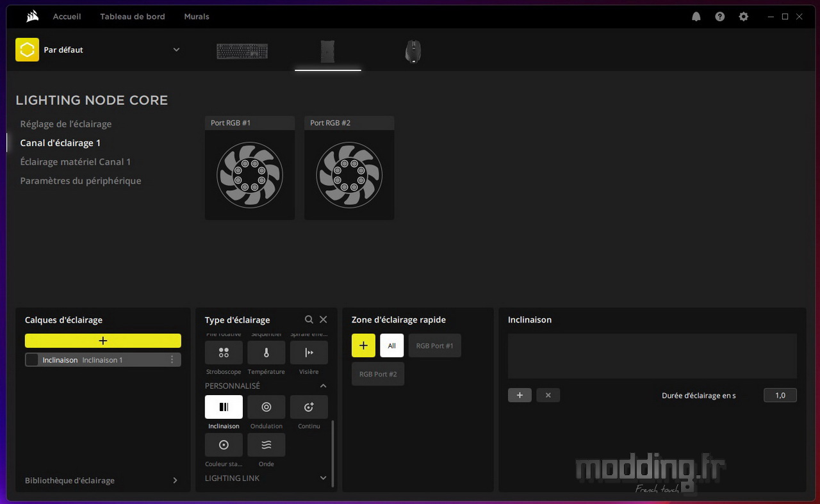Open Bibliothèque d'éclairage
Image resolution: width=820 pixels, height=504 pixels.
102,480
